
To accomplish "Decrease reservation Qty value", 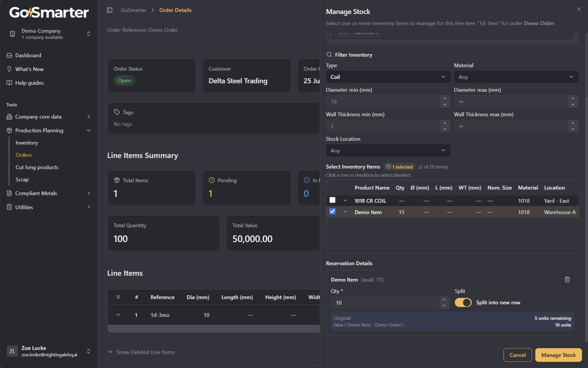I will coord(444,305).
